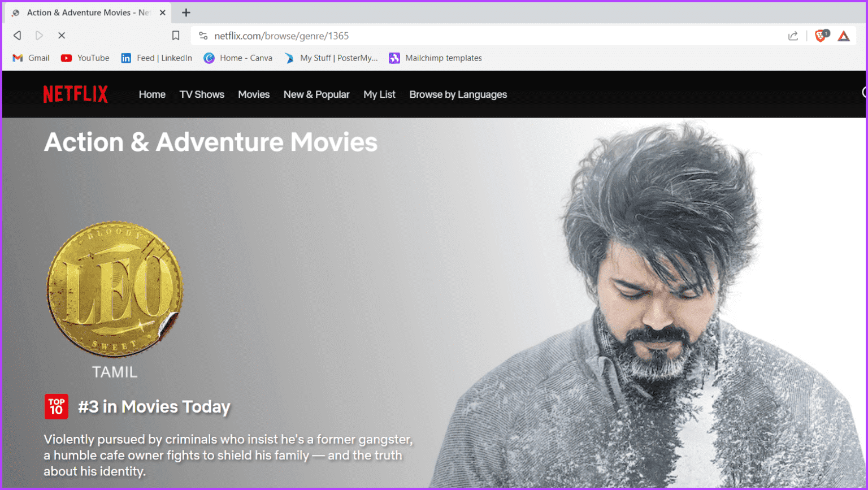Open site information icon in address bar

203,36
